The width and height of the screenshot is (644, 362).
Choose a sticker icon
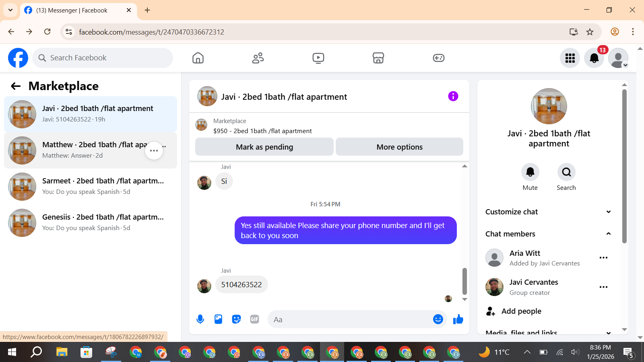(x=236, y=319)
